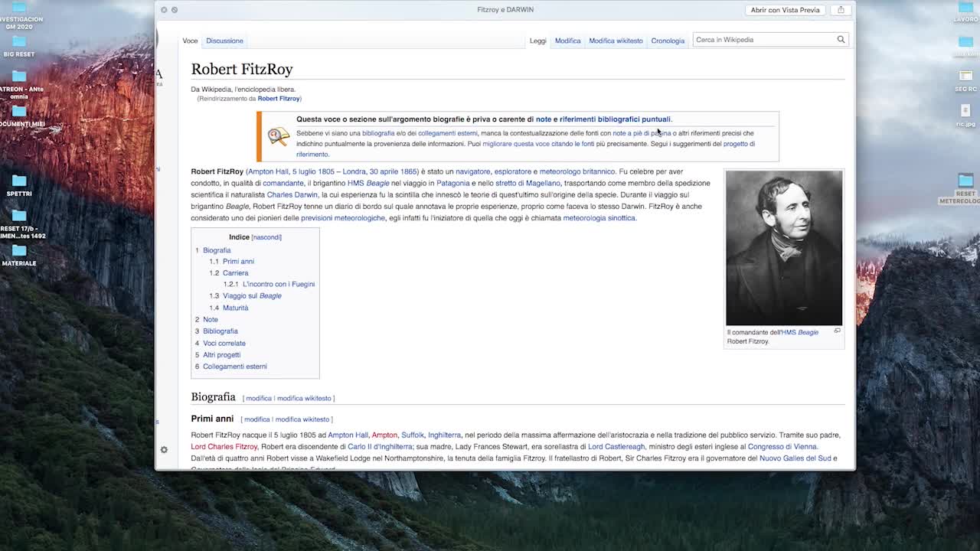
Task: Open the INVESTIGACION GM 2020 folder
Action: (x=19, y=17)
